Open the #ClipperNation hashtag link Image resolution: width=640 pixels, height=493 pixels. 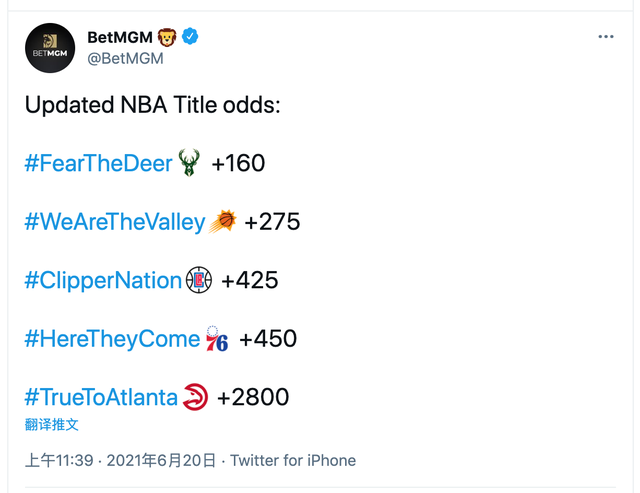103,281
